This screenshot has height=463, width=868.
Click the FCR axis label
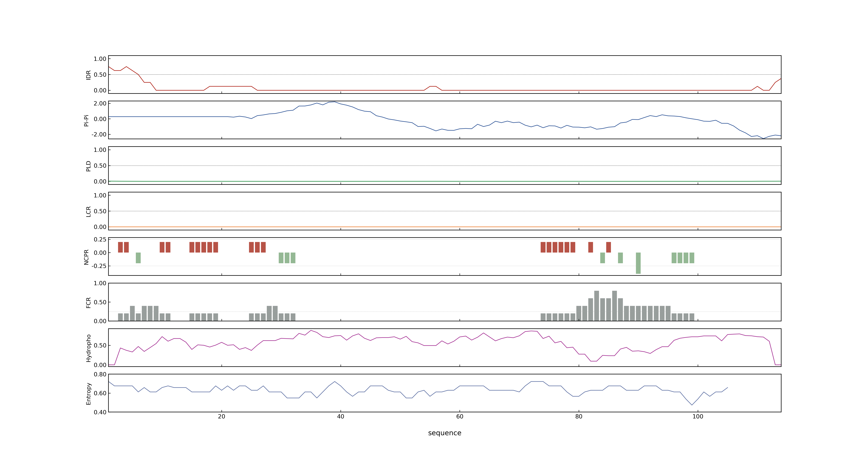point(88,303)
